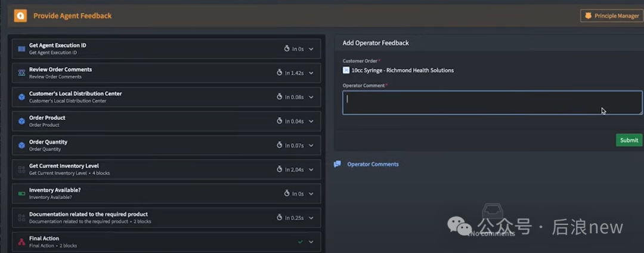This screenshot has width=644, height=253.
Task: Select the 10cc Syringe - Richmond Health Solutions order
Action: click(x=402, y=70)
